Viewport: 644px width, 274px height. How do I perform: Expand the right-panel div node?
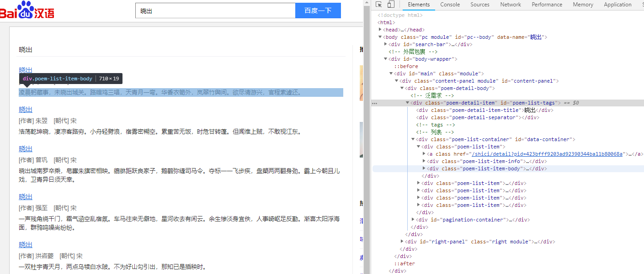402,242
